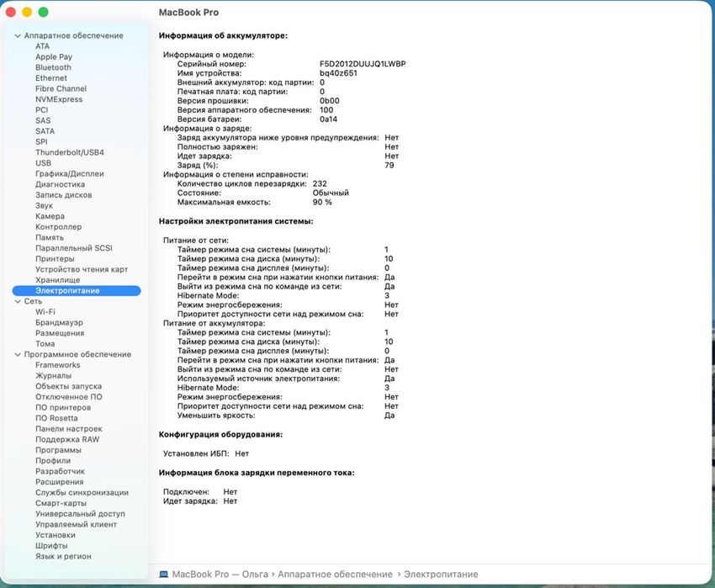Select Универсальный доступ item

coord(80,514)
